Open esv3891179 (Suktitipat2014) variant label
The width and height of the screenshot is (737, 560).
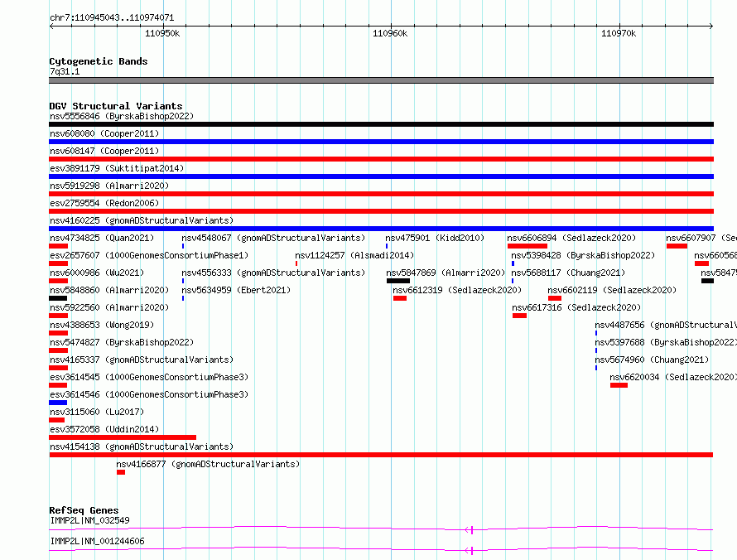117,168
